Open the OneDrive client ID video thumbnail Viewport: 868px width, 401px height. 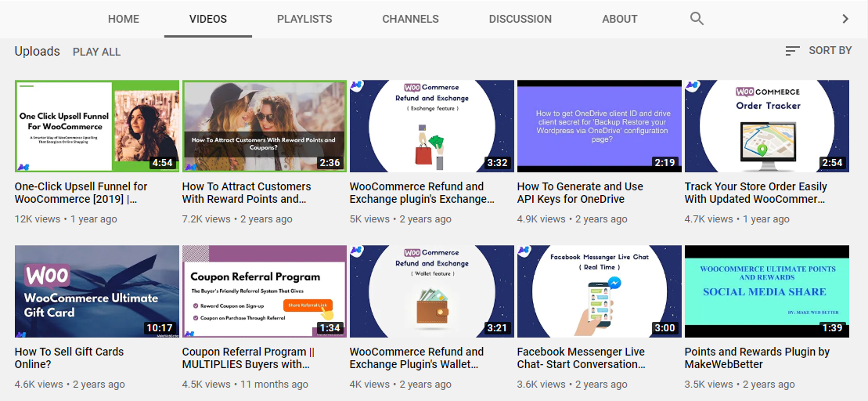(x=600, y=126)
